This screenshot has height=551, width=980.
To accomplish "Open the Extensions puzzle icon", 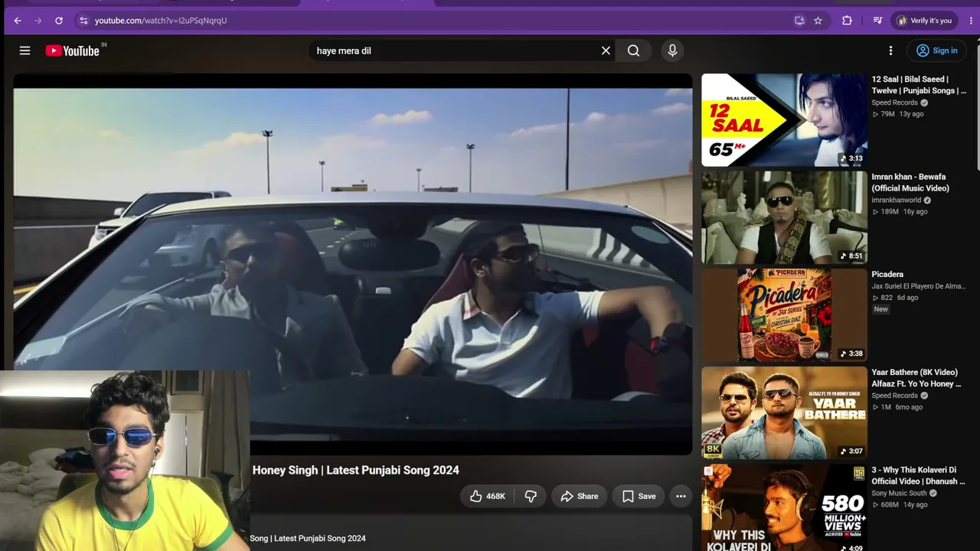I will (x=847, y=21).
